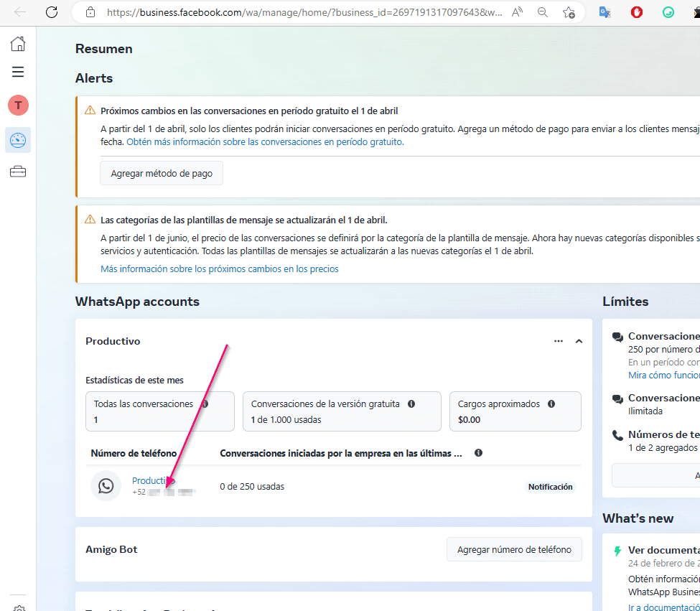Open the Productivo phone number link
This screenshot has height=611, width=700.
(x=153, y=480)
